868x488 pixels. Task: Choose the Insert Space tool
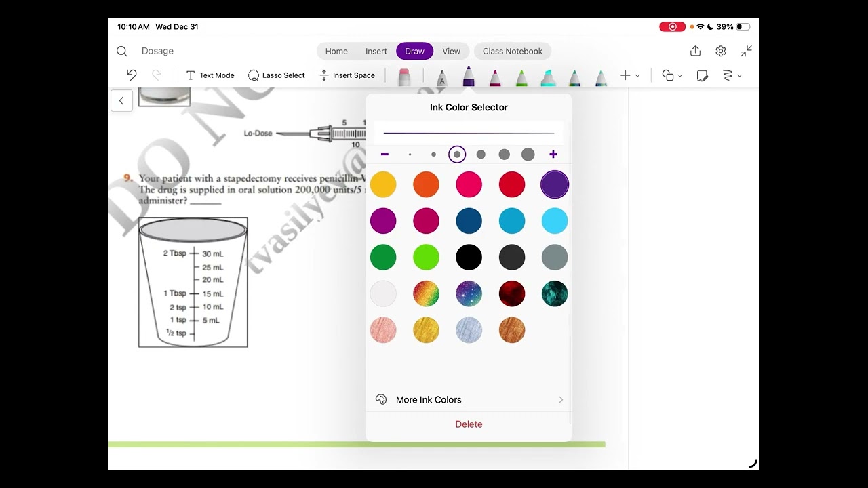pos(347,75)
